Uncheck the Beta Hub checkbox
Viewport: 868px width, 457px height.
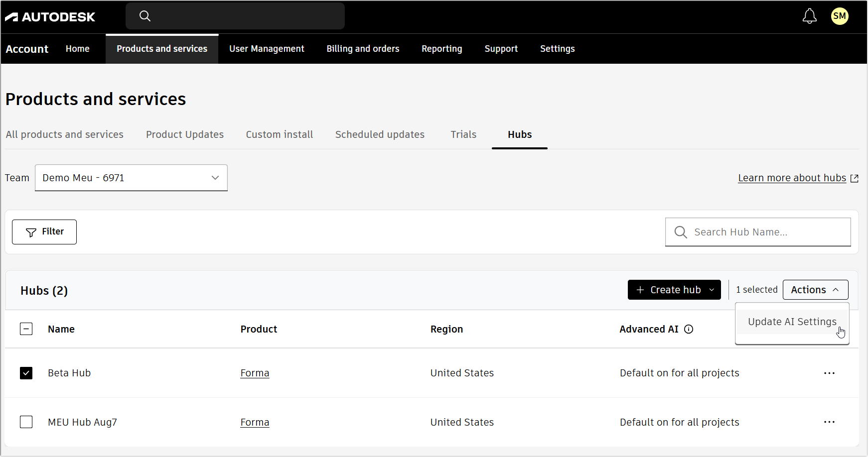pyautogui.click(x=26, y=373)
